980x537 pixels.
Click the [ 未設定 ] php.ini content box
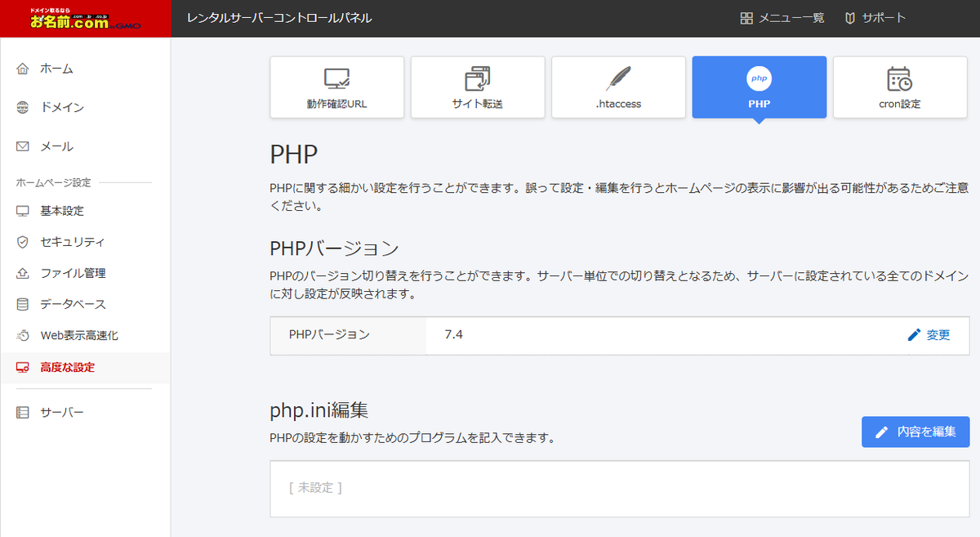620,489
